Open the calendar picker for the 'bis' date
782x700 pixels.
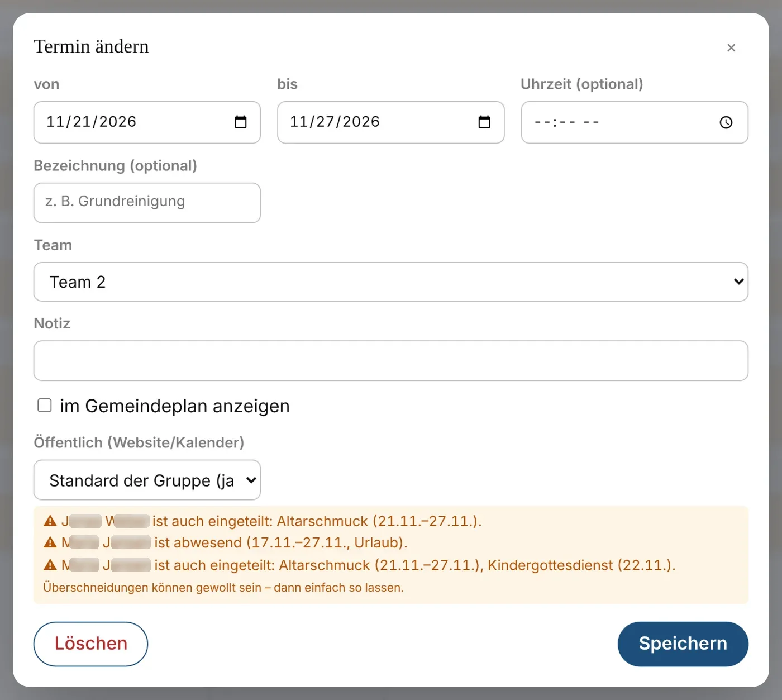pos(484,122)
